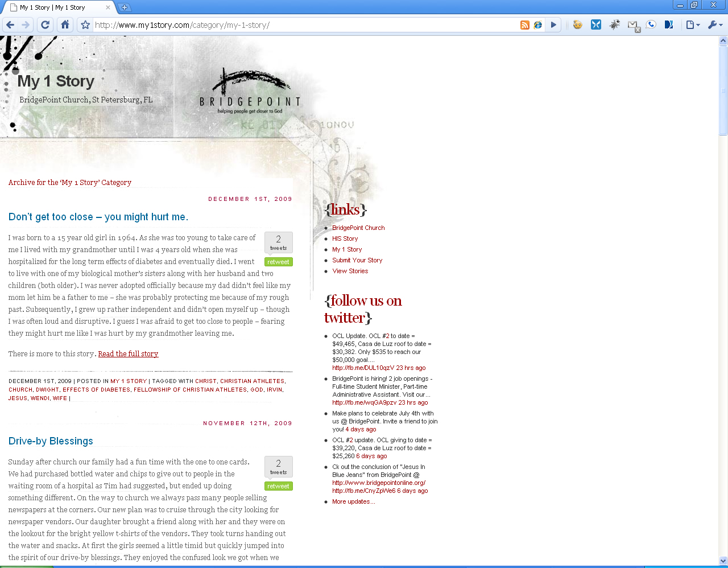Open Submit Your Story sidebar link
This screenshot has width=728, height=568.
click(x=357, y=260)
